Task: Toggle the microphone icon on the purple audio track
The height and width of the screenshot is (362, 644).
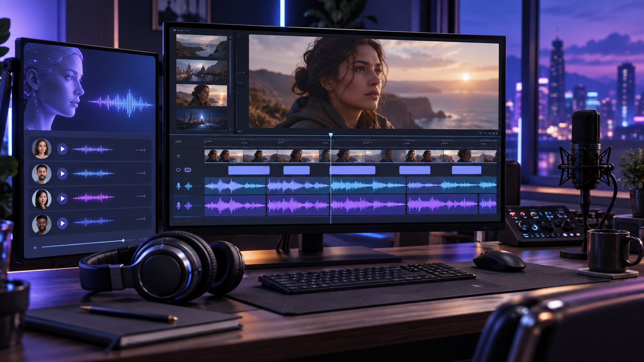Action: click(x=178, y=206)
